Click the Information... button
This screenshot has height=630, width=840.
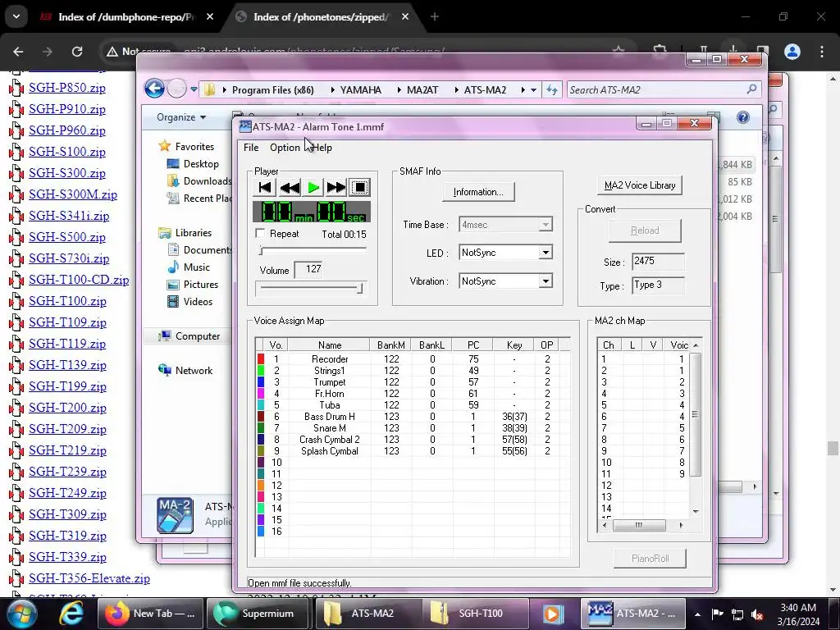[478, 192]
